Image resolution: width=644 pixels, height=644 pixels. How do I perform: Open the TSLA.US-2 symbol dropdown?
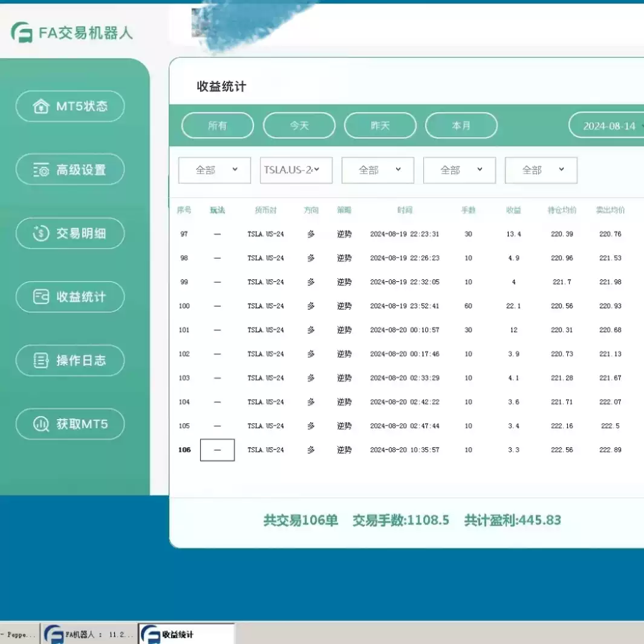(296, 170)
